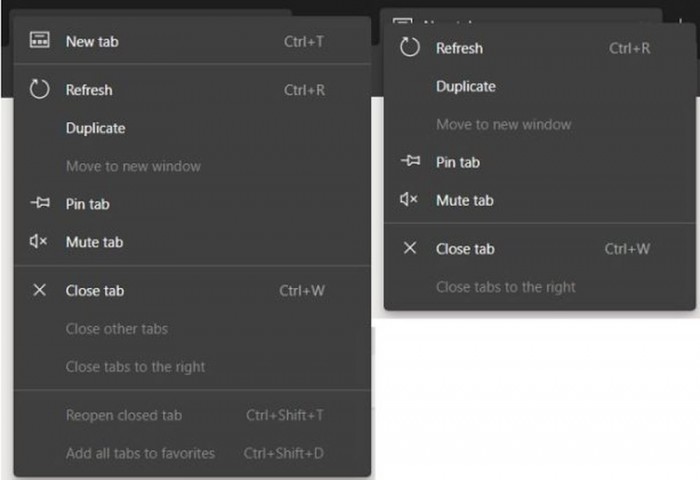
Task: Click the Close tab X icon in the longer menu
Action: pyautogui.click(x=40, y=291)
